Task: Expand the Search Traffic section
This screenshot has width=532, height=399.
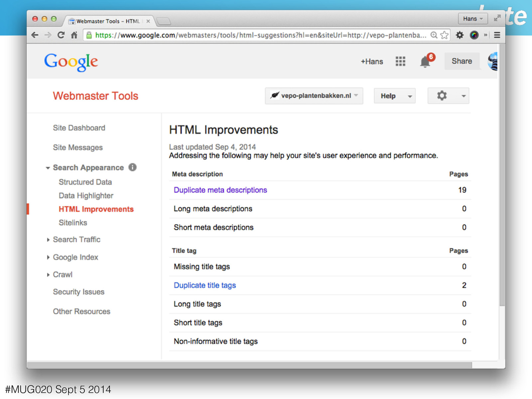Action: point(48,240)
